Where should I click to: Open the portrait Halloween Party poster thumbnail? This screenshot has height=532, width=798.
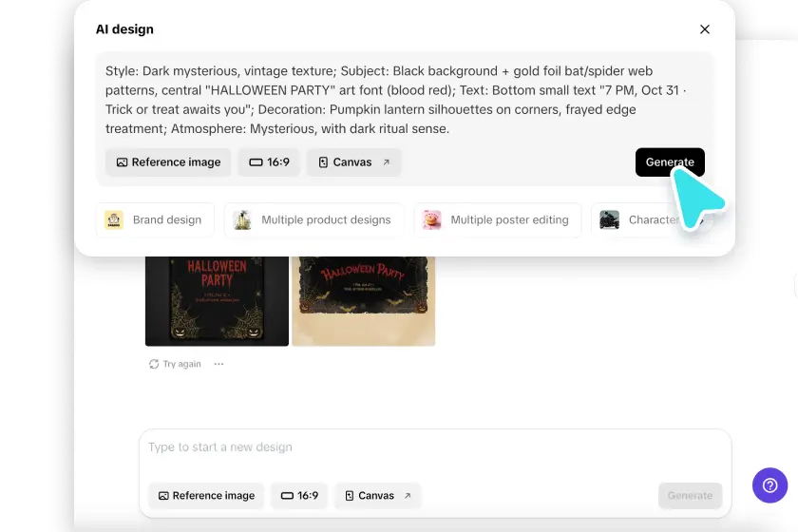pyautogui.click(x=217, y=301)
